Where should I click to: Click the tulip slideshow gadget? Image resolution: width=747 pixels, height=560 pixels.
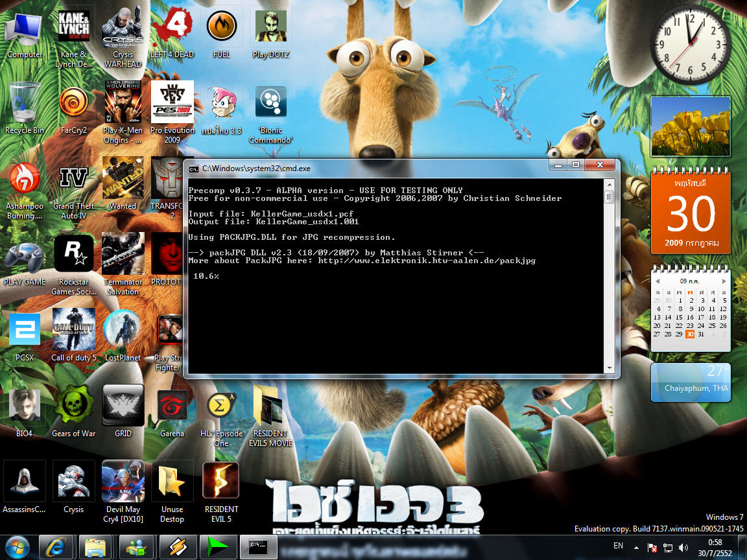(x=691, y=126)
